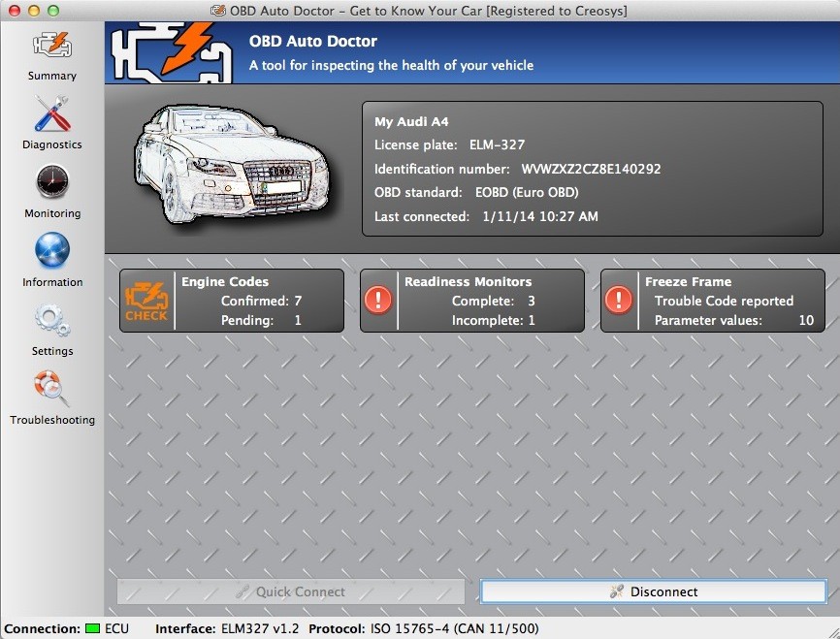
Task: Select the Troubleshooting sidebar icon
Action: (50, 396)
